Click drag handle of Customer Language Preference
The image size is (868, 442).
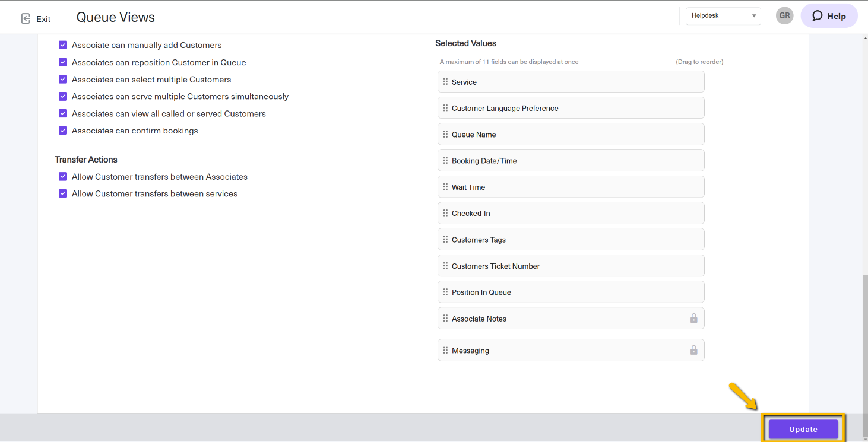point(445,108)
